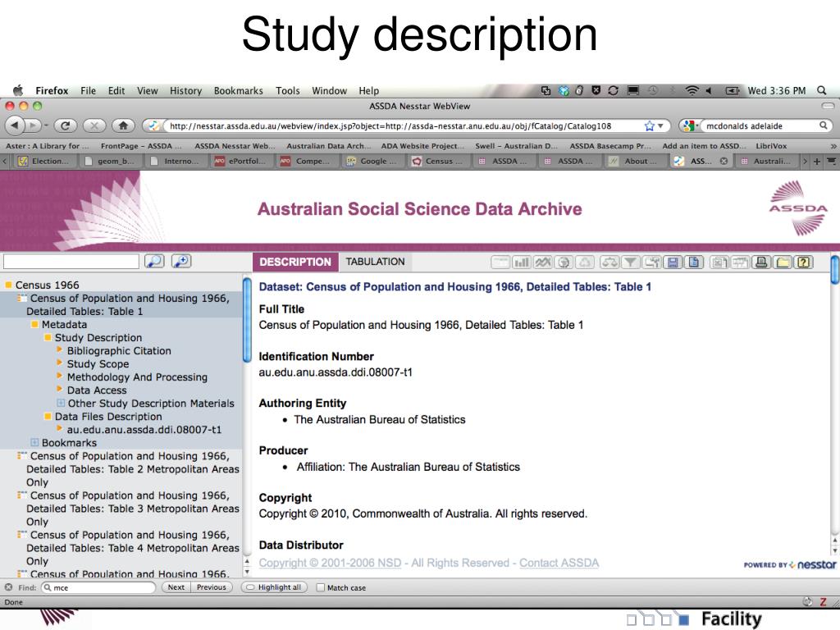Click the Find text field containing mce

(99, 587)
